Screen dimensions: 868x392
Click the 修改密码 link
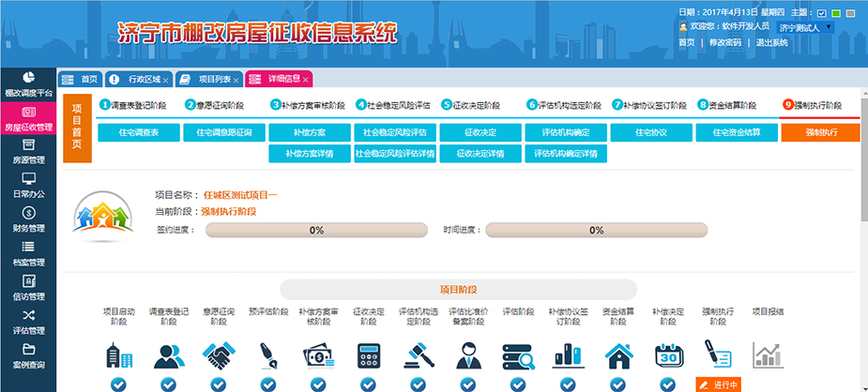tap(724, 42)
